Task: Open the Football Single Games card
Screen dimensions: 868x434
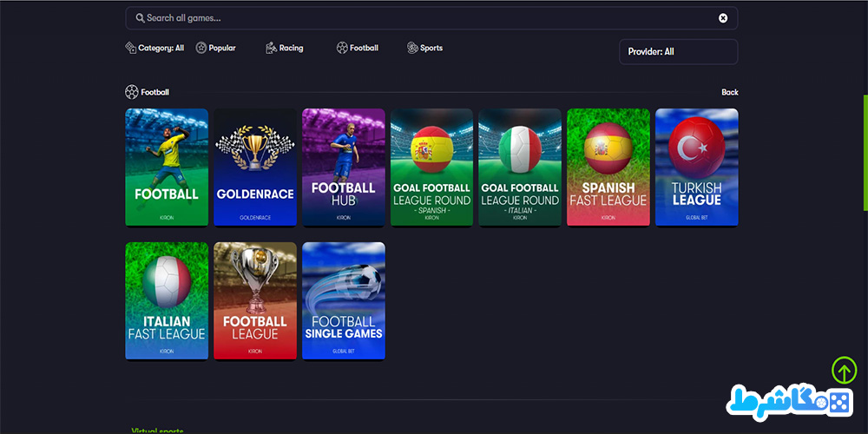Action: (343, 300)
